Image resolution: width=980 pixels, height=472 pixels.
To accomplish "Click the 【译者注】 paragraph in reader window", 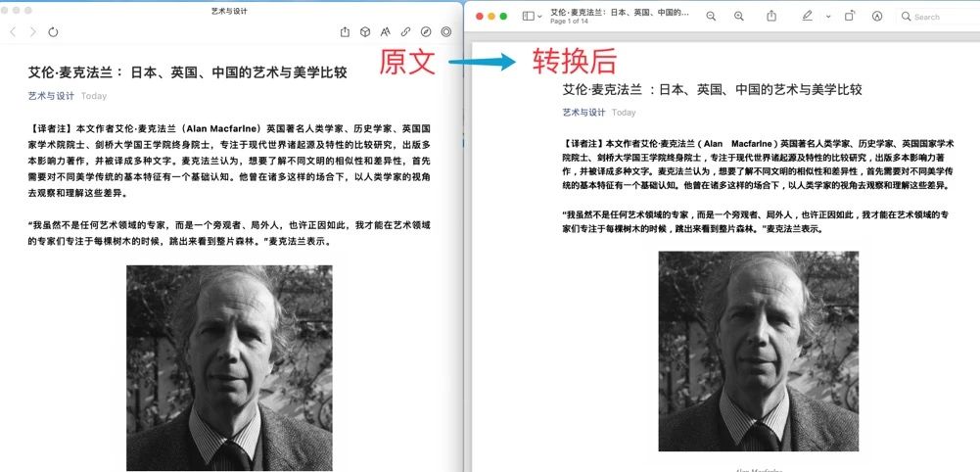I will click(229, 162).
